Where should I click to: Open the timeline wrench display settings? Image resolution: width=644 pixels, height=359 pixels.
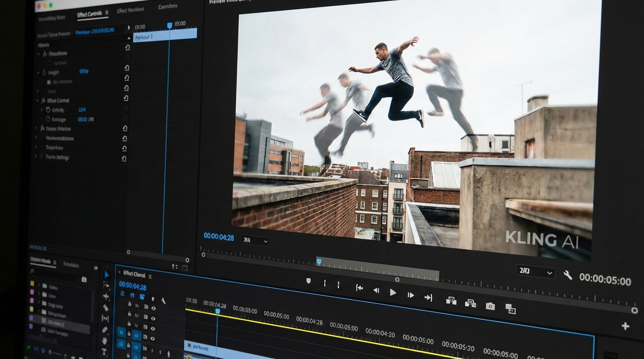coord(163,301)
